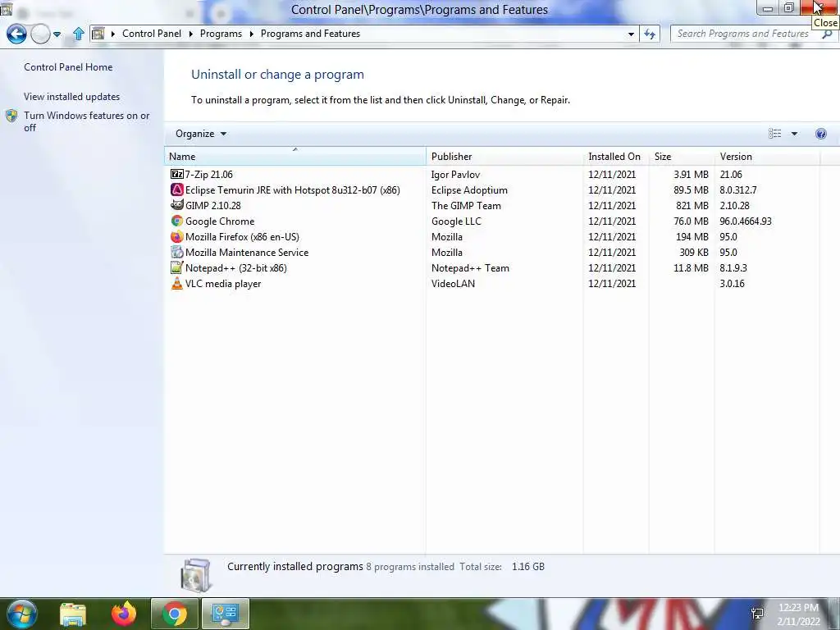Click the Control Panel address bar icon
Screen dimensions: 840x630
tap(98, 34)
